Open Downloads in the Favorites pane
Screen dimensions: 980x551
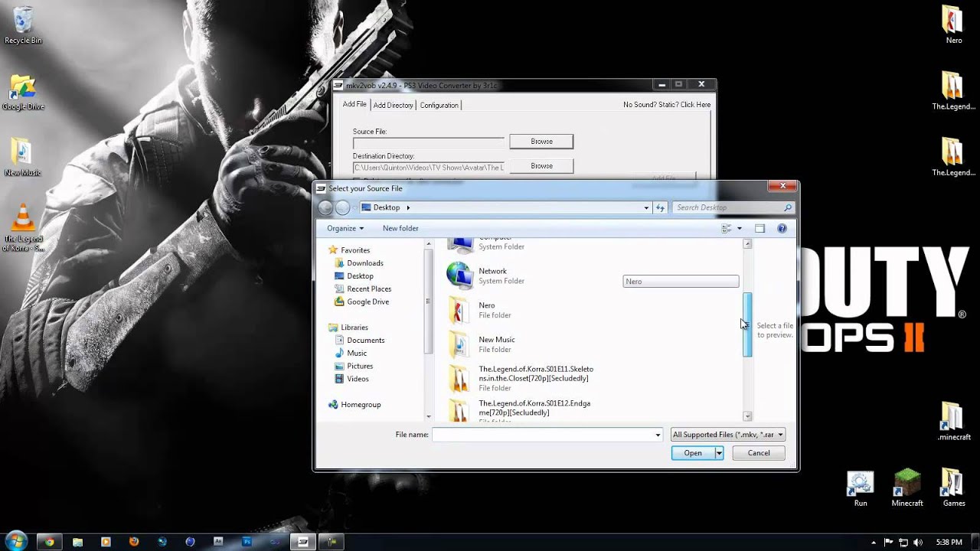(365, 263)
